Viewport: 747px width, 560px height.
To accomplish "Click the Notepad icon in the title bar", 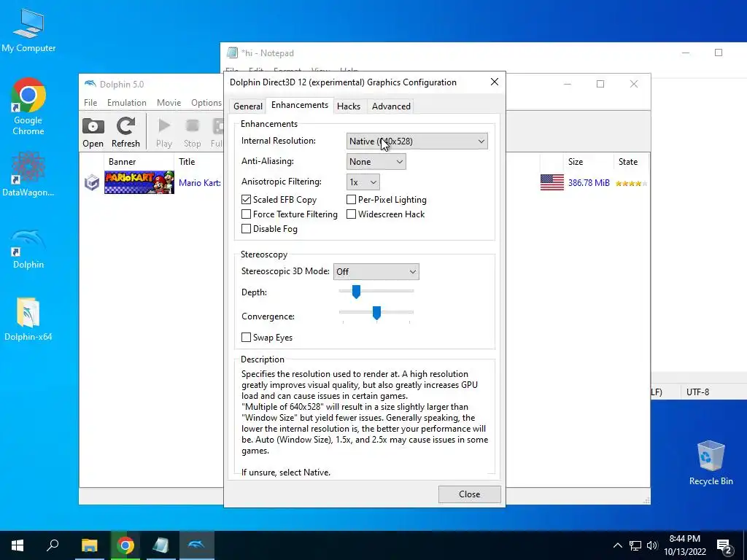I will [232, 52].
